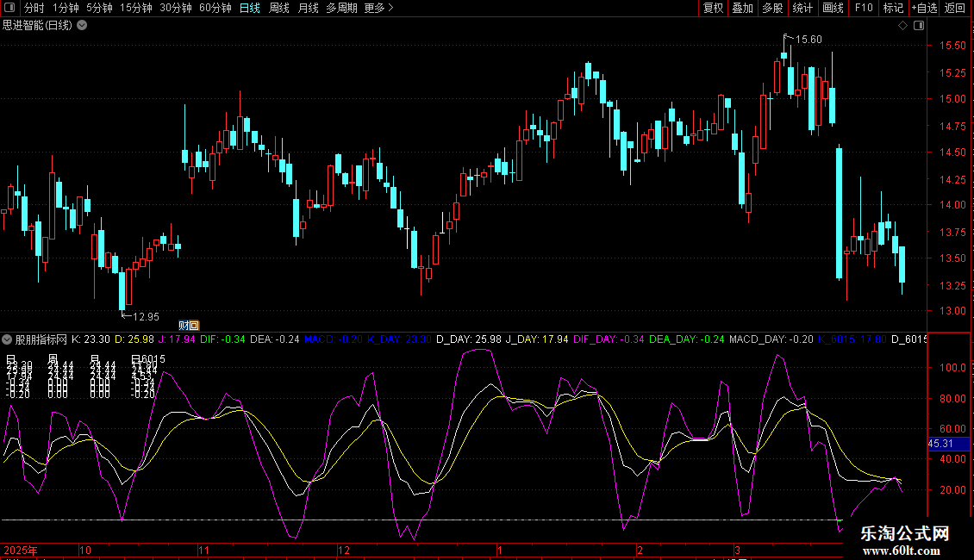Click the 复权 price adjustment button
The height and width of the screenshot is (560, 974).
[x=713, y=8]
